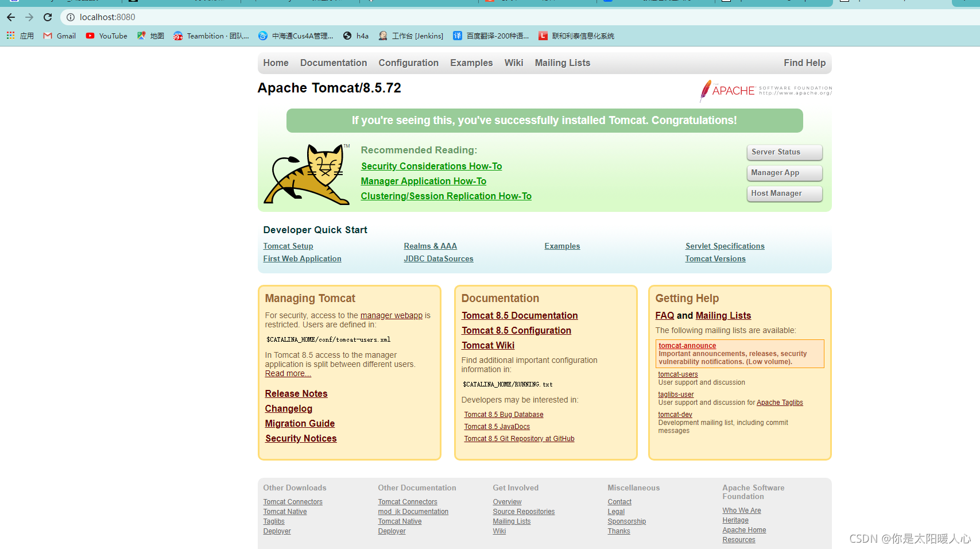Image resolution: width=980 pixels, height=549 pixels.
Task: Open the tomcat-announce mailing list link
Action: coord(687,346)
